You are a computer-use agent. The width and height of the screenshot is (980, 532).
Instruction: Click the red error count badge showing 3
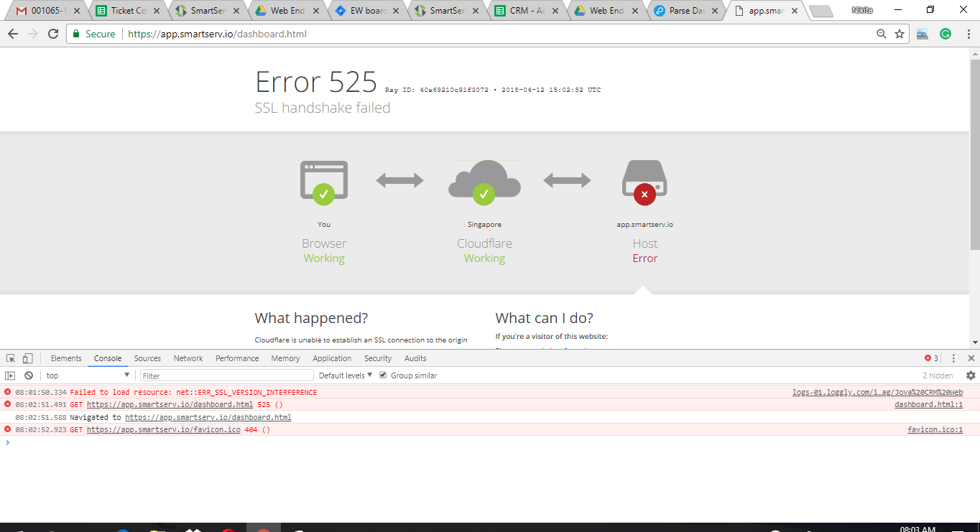click(x=931, y=358)
